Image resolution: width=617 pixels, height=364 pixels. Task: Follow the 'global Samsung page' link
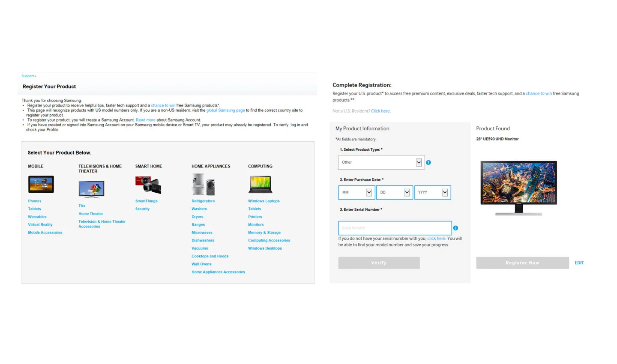226,110
